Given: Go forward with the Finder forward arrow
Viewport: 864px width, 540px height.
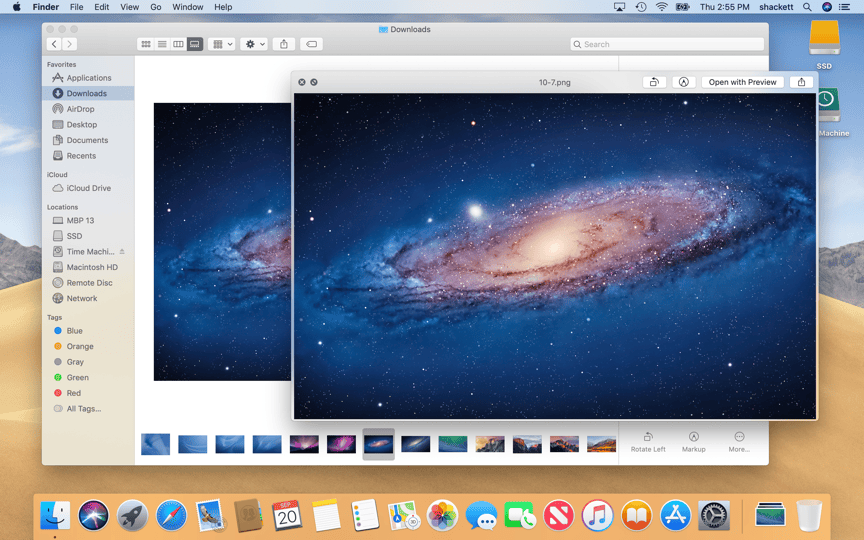Looking at the screenshot, I should [69, 44].
